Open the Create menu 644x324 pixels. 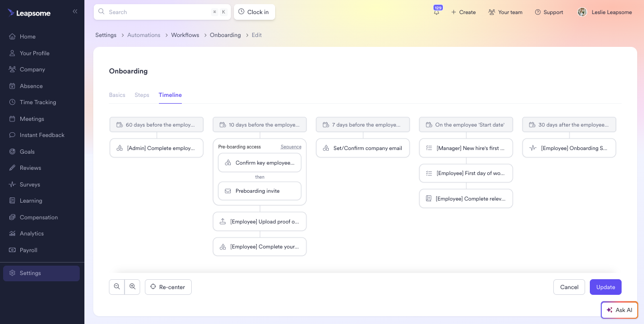463,12
